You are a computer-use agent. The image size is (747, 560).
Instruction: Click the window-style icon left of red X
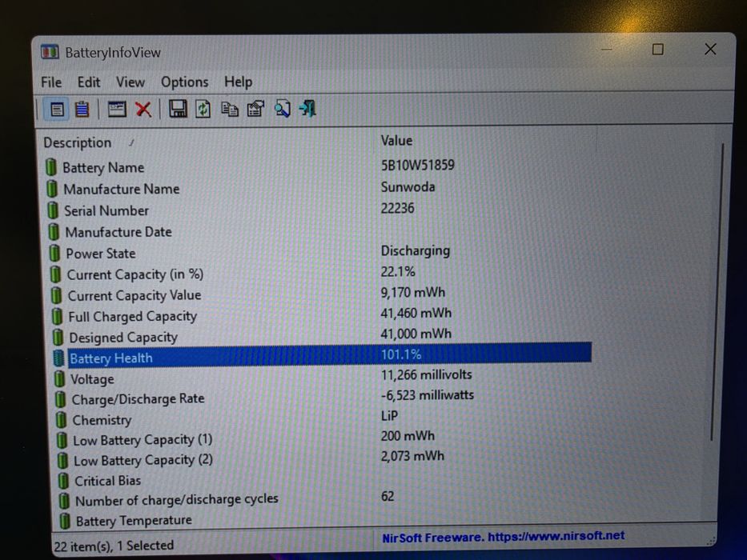(117, 110)
